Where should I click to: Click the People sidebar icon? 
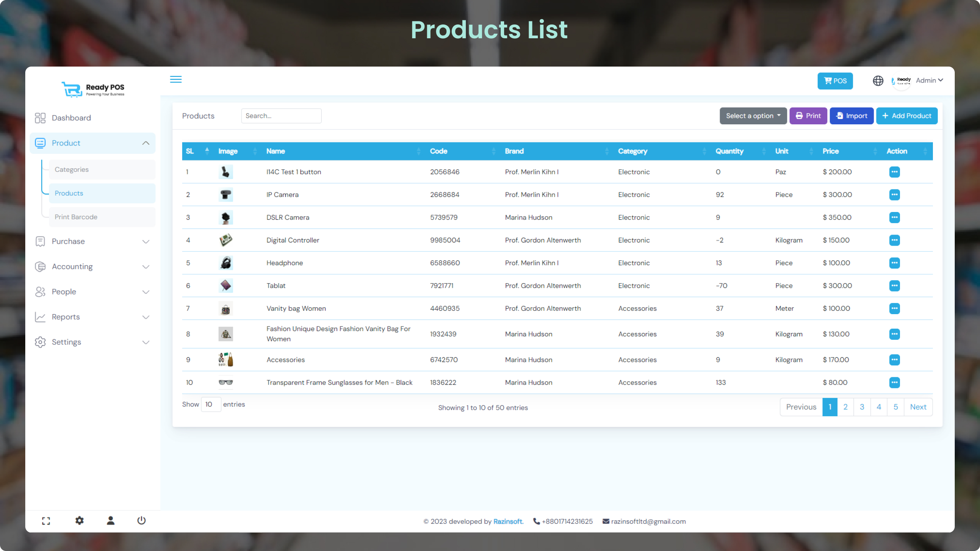pyautogui.click(x=40, y=292)
